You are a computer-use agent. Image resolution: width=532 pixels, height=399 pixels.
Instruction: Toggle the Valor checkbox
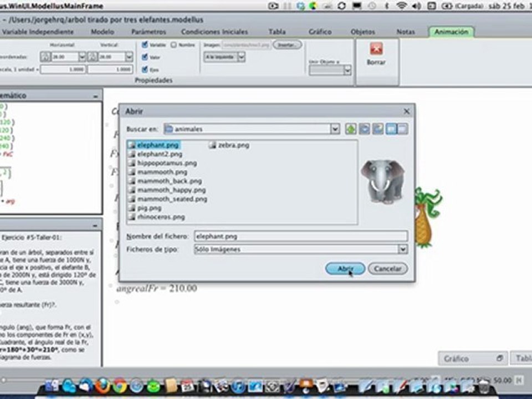pos(145,57)
